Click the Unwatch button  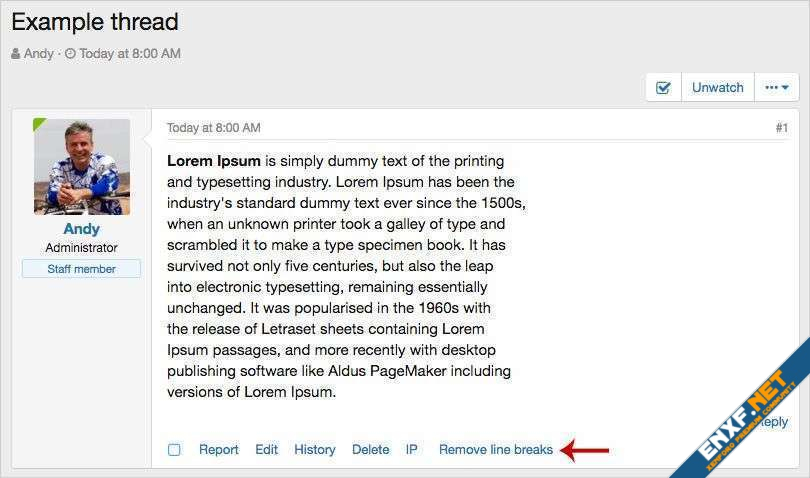point(717,87)
